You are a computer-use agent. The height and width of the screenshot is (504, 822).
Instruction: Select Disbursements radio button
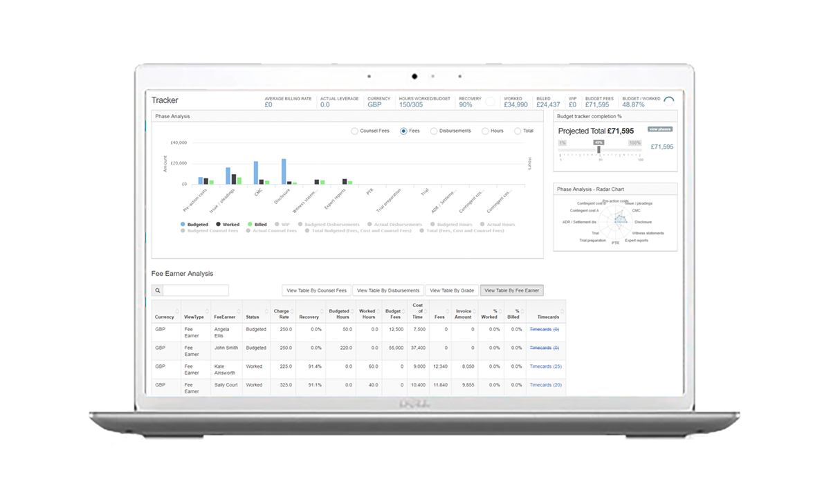tap(434, 131)
